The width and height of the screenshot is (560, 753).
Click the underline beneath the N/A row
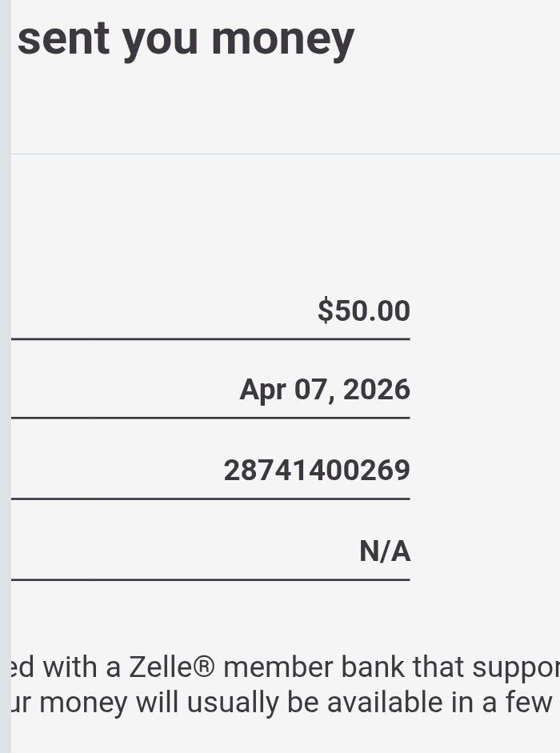coord(210,579)
